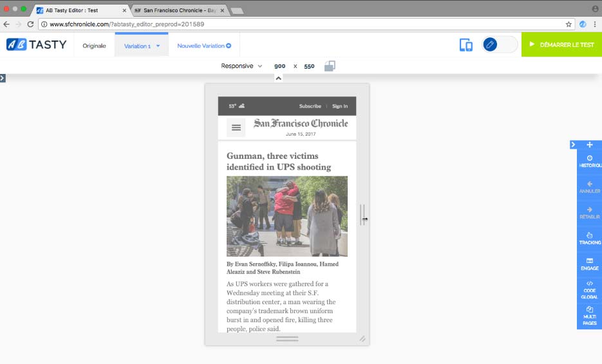Close the San Francisco Chronicle browser tab
Viewport: 602px width, 364px height.
click(x=222, y=11)
